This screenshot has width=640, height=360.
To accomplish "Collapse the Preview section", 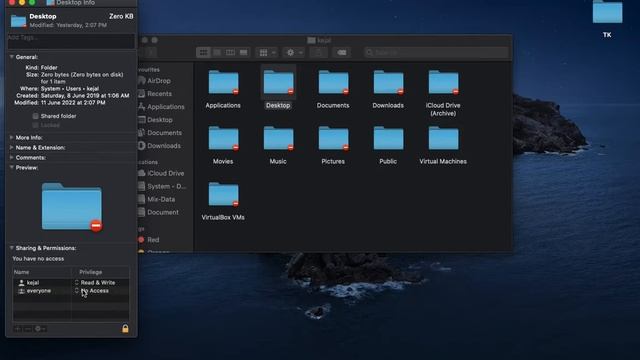I will 11,168.
